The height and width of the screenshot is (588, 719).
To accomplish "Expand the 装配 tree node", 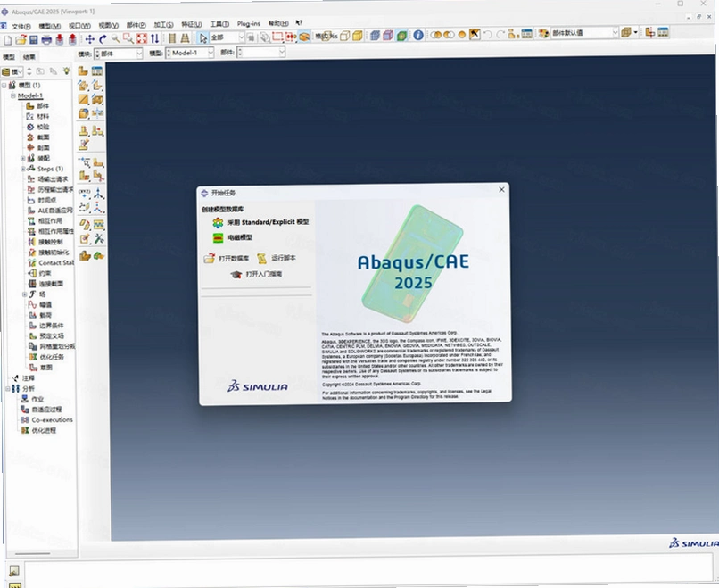I will tap(23, 158).
